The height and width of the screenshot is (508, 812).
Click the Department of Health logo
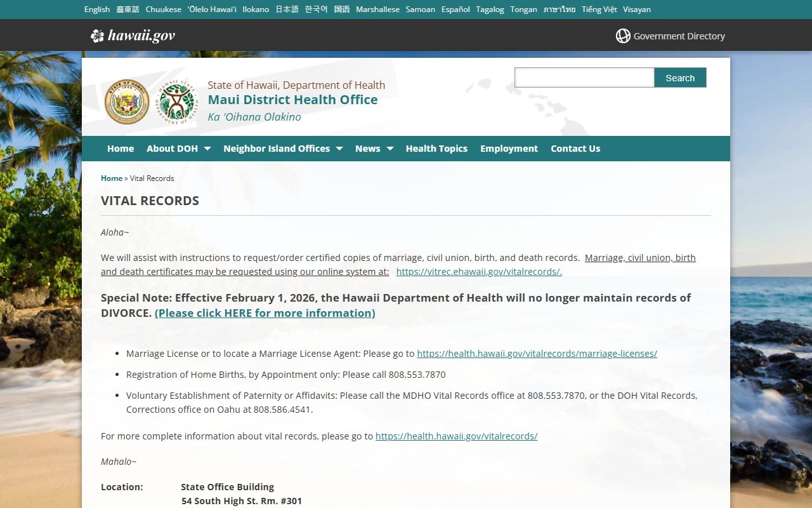(177, 102)
